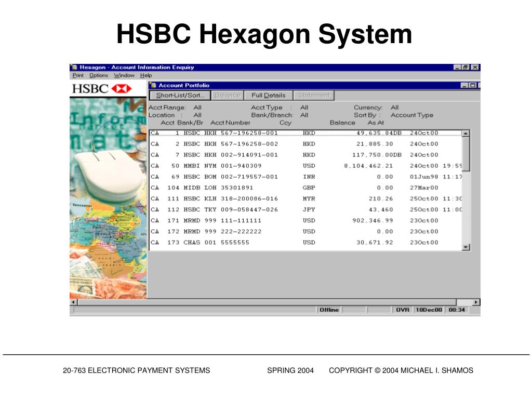Viewport: 532px width, 399px height.
Task: Select account row 567-196258-001
Action: click(305, 133)
